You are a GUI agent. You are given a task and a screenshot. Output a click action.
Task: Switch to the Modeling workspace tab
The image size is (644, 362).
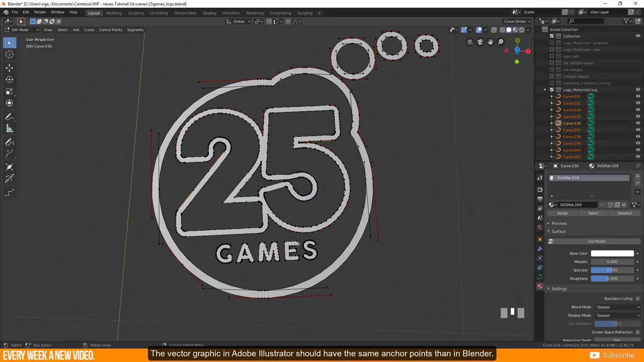pyautogui.click(x=114, y=13)
